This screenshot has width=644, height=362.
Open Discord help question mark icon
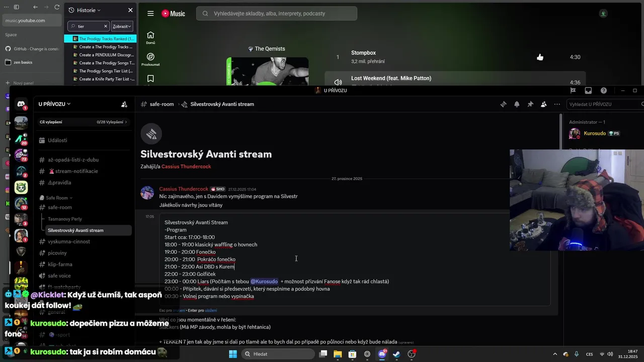[x=604, y=90]
